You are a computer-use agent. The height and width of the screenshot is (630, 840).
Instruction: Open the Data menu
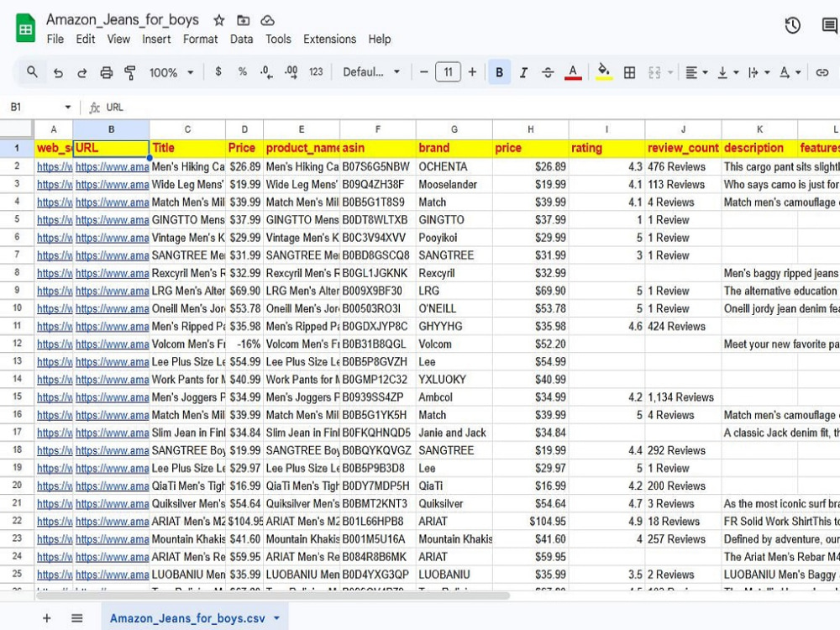coord(241,39)
